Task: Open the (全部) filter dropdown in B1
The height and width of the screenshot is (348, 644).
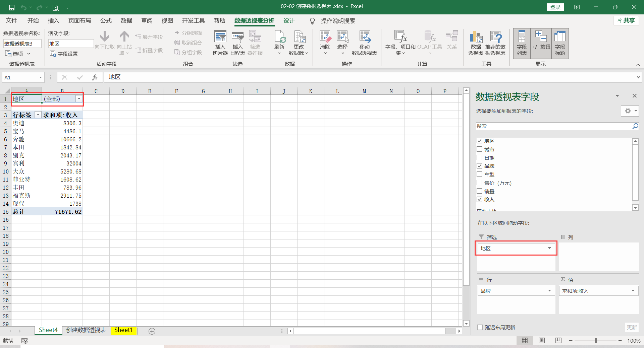Action: [79, 99]
